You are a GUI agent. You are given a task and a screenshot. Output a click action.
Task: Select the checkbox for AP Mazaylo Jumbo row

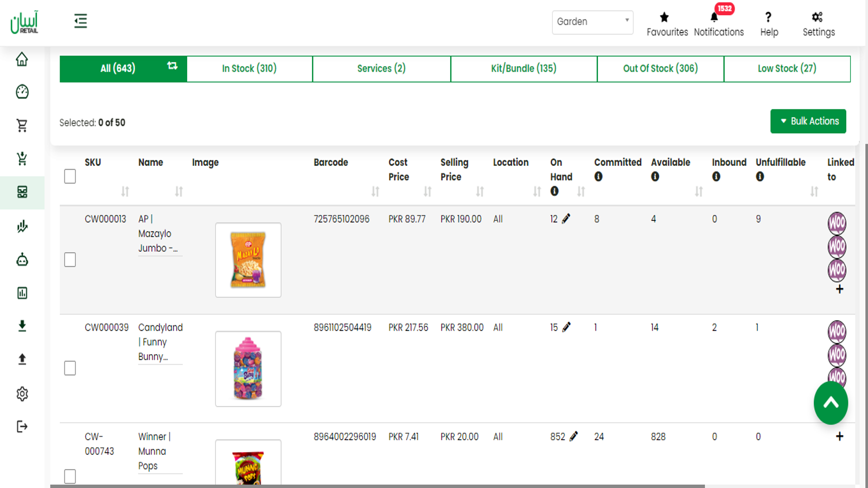coord(70,260)
